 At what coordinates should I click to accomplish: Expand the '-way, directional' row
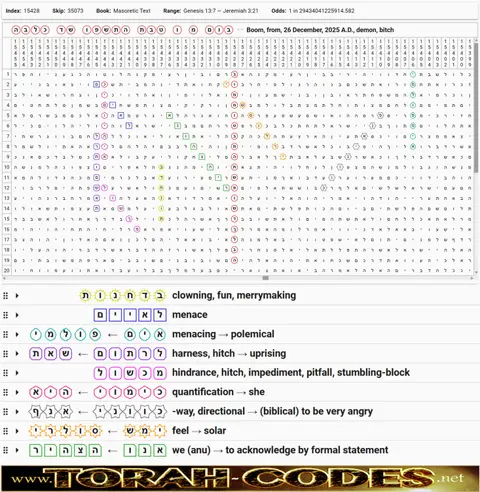tap(17, 412)
